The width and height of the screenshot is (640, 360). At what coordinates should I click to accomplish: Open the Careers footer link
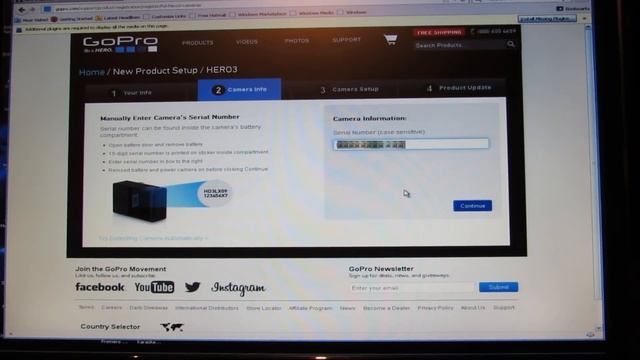(111, 307)
